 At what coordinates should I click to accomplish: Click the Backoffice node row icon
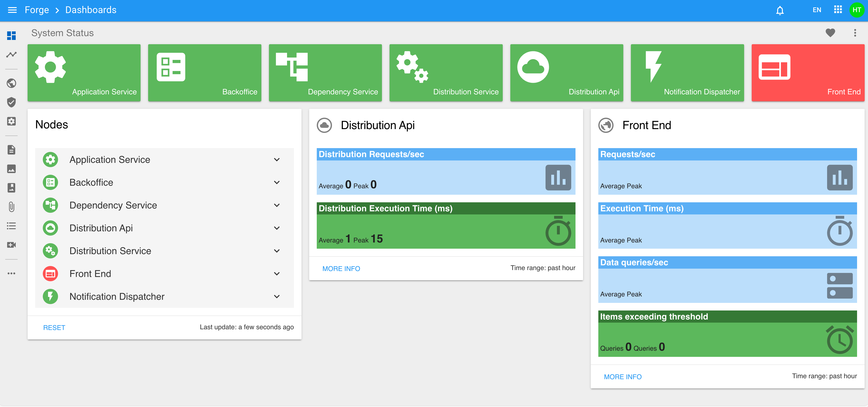coord(50,183)
